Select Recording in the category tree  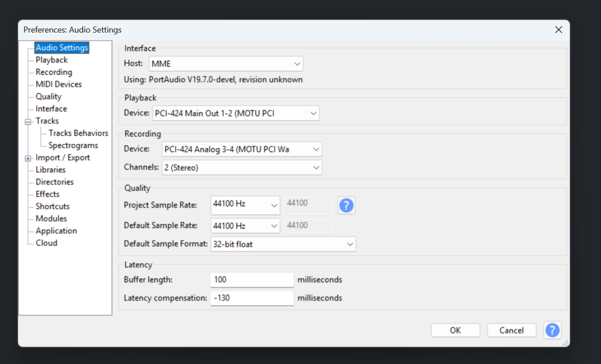pyautogui.click(x=54, y=72)
